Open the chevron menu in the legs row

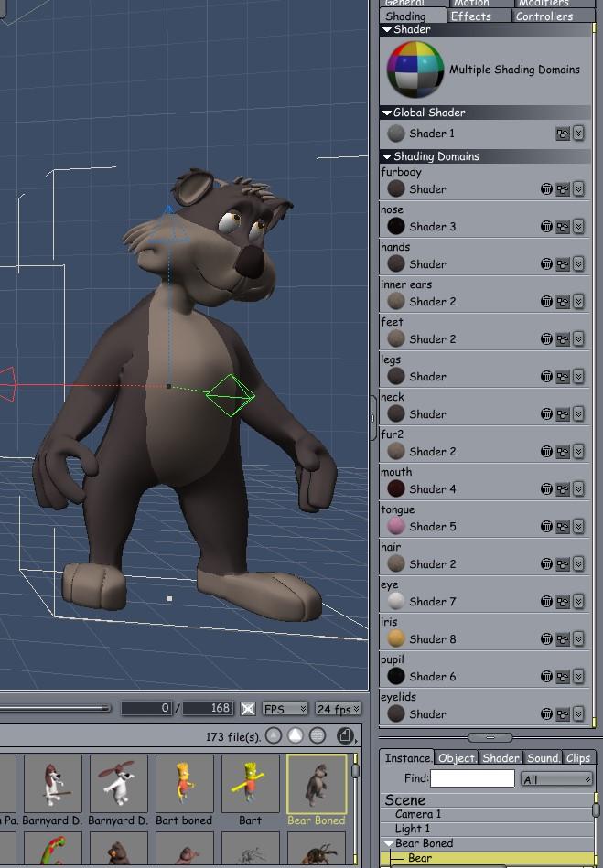578,377
